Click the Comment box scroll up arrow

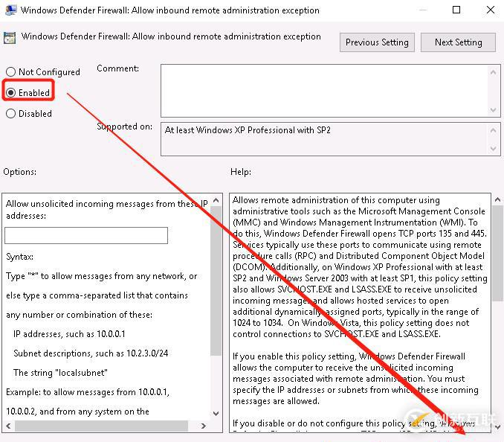[x=494, y=71]
